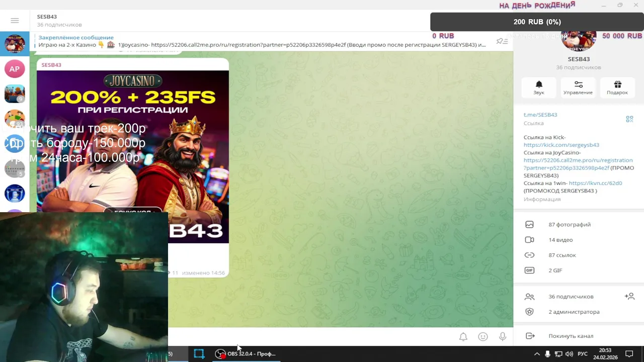Viewport: 644px width, 362px height.
Task: Expand the system tray hidden icons chevron
Action: click(537, 354)
